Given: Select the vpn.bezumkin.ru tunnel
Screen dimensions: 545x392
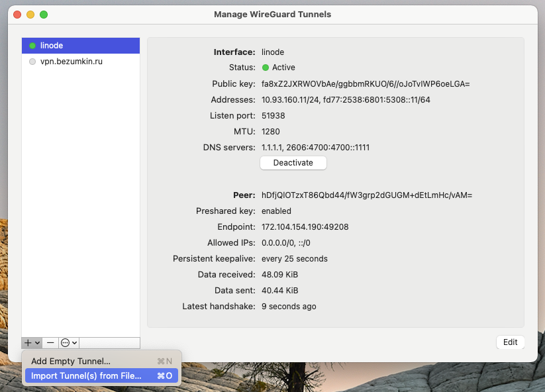Looking at the screenshot, I should (x=81, y=62).
